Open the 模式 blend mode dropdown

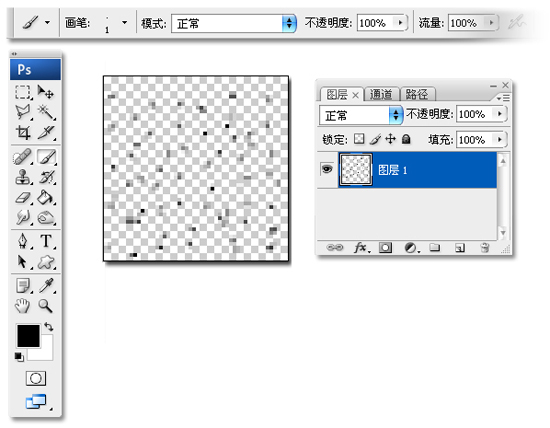click(x=234, y=23)
